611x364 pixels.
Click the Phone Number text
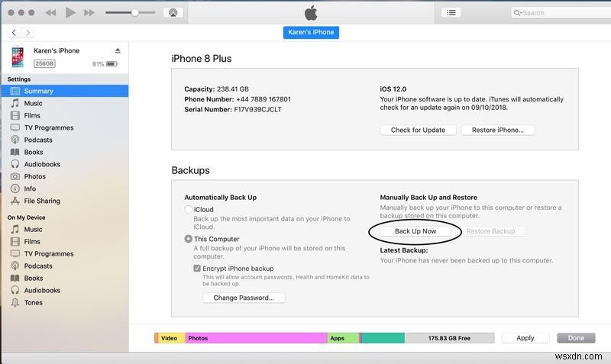click(x=238, y=99)
